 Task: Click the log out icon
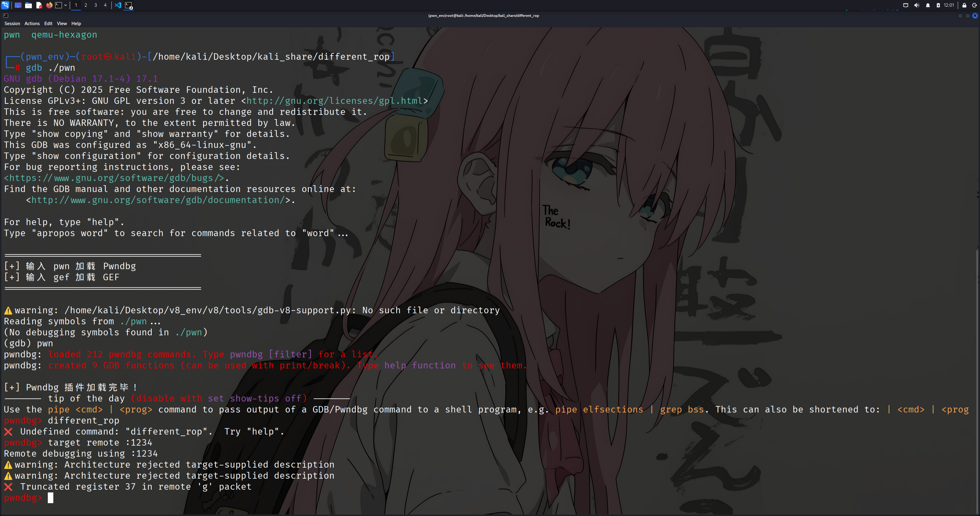[x=975, y=5]
